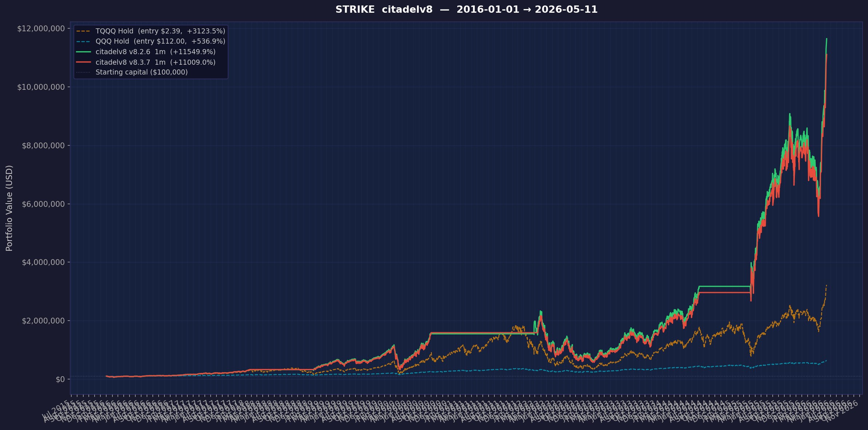Click the '$0' y-axis label
This screenshot has height=430, width=868.
[x=60, y=379]
